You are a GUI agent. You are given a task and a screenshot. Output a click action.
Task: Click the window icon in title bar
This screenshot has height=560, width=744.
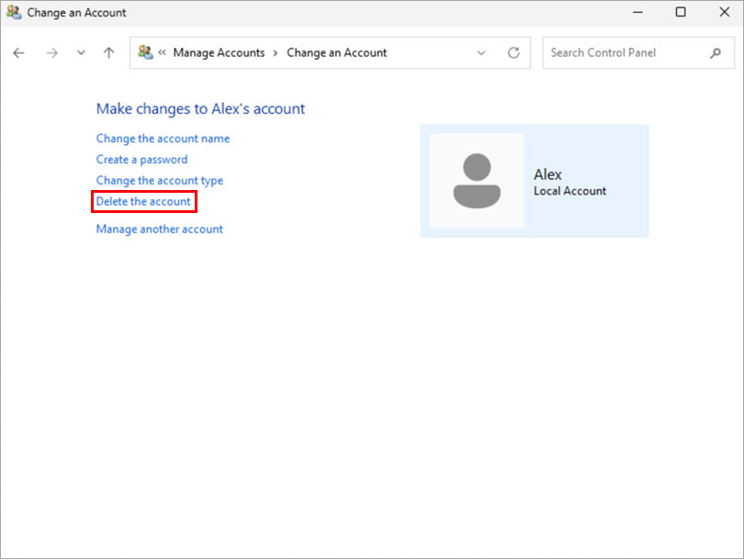(14, 13)
